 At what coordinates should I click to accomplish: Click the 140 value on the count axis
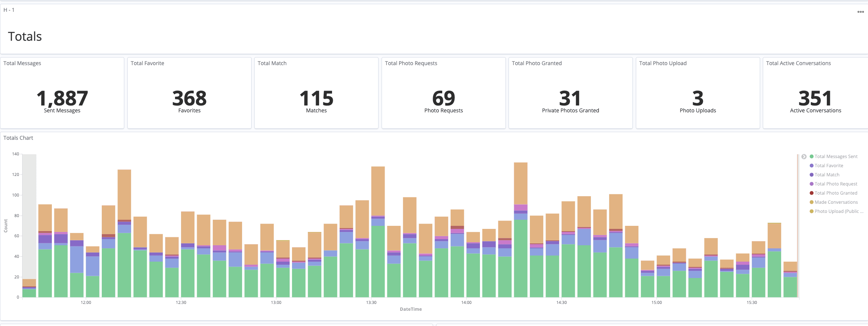click(16, 154)
